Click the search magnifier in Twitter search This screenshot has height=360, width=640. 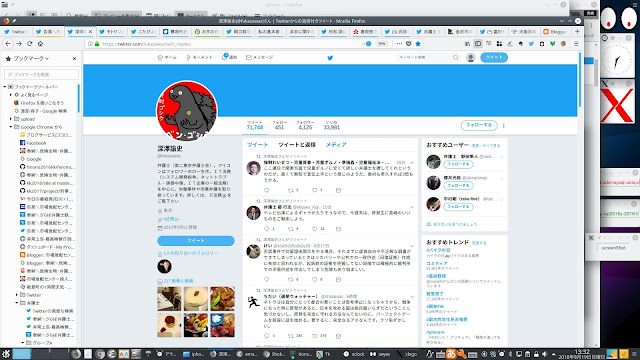click(456, 58)
